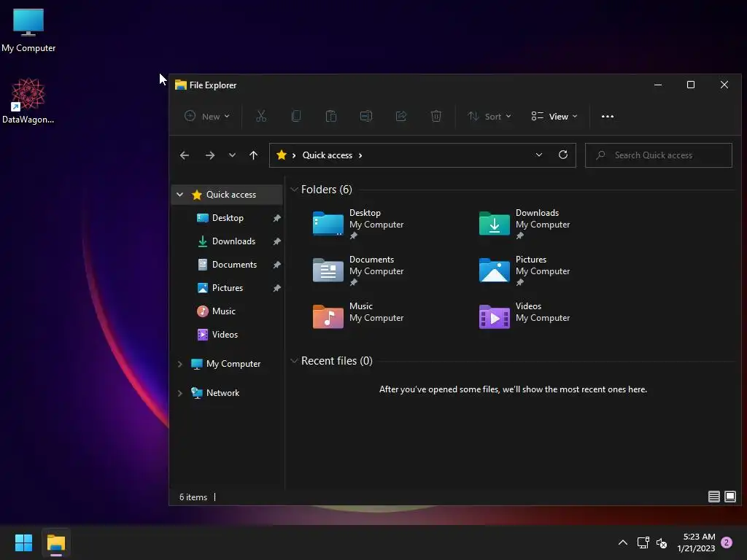Show hidden icons in system tray

coord(623,542)
